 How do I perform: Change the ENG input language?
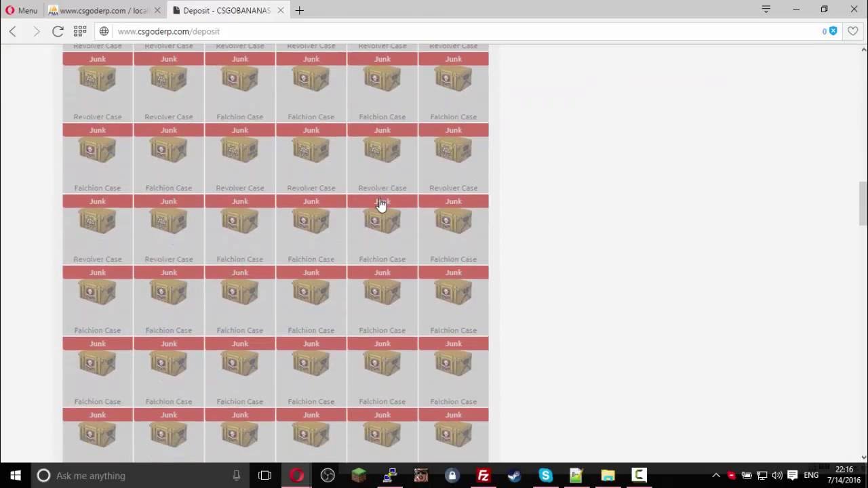pyautogui.click(x=811, y=475)
